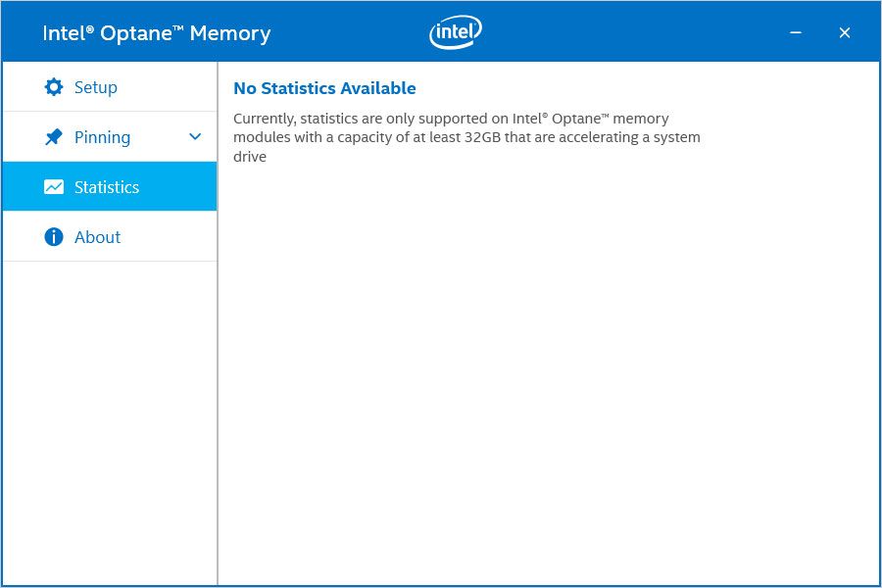The height and width of the screenshot is (588, 882).
Task: Select the Pinning label in sidebar
Action: [102, 137]
